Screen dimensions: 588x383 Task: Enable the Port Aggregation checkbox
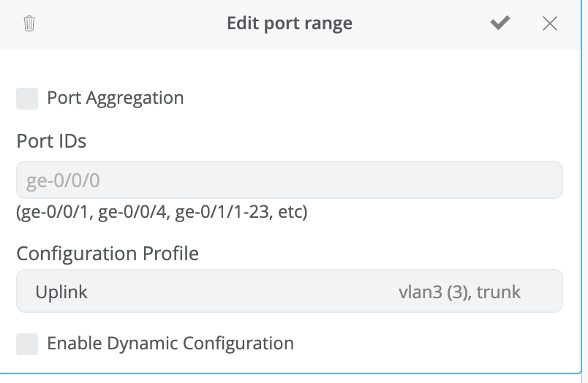[x=27, y=98]
